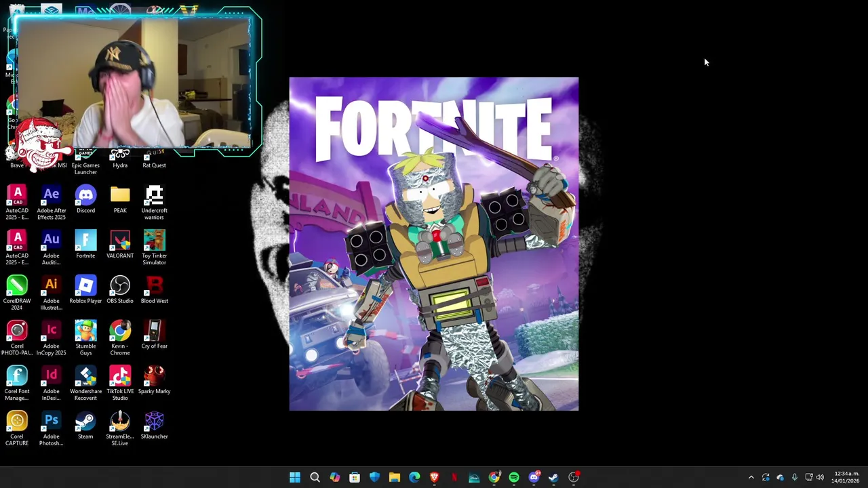
Task: Click the sync status tray icon
Action: click(x=766, y=477)
